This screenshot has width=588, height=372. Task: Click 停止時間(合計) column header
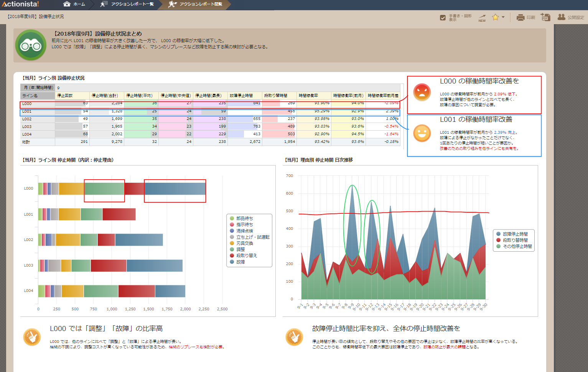click(x=107, y=95)
